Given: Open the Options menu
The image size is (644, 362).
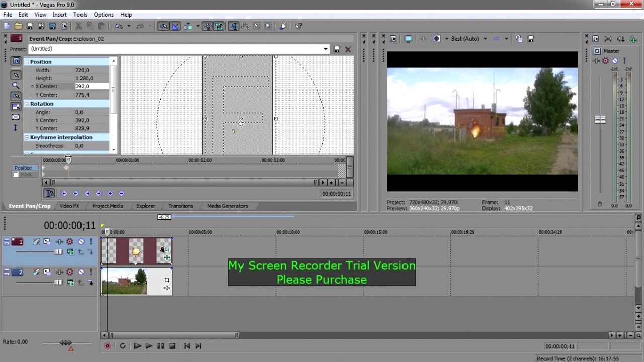Looking at the screenshot, I should click(x=104, y=15).
